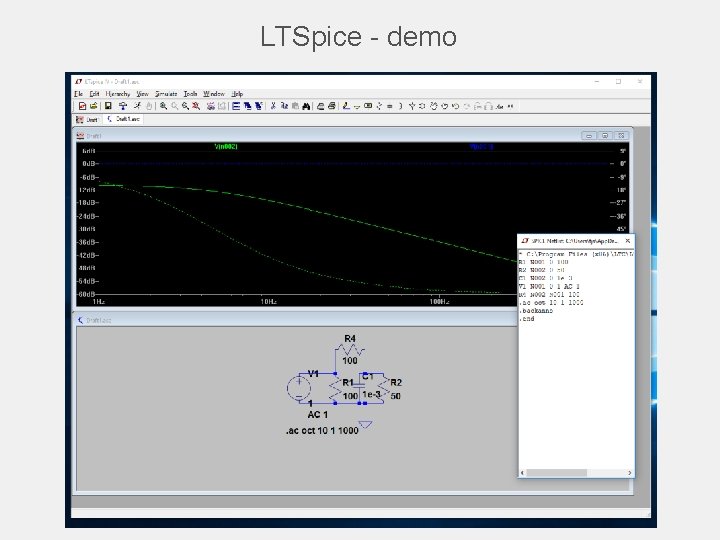Click the voltage source V1 symbol

click(299, 387)
